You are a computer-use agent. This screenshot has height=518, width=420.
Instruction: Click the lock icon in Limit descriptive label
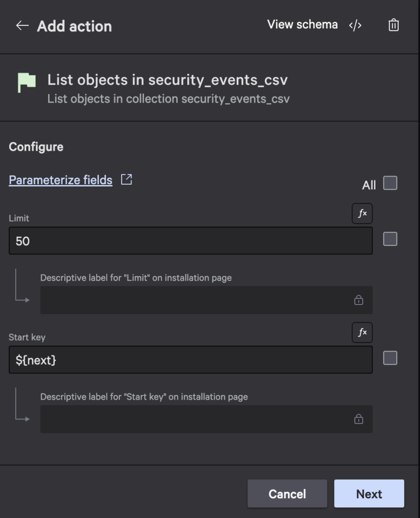click(358, 300)
